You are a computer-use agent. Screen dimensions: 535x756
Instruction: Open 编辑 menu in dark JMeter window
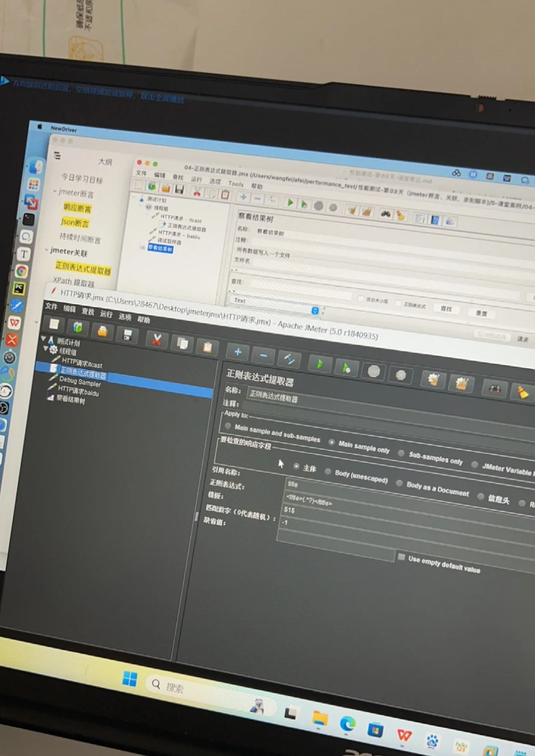coord(70,309)
